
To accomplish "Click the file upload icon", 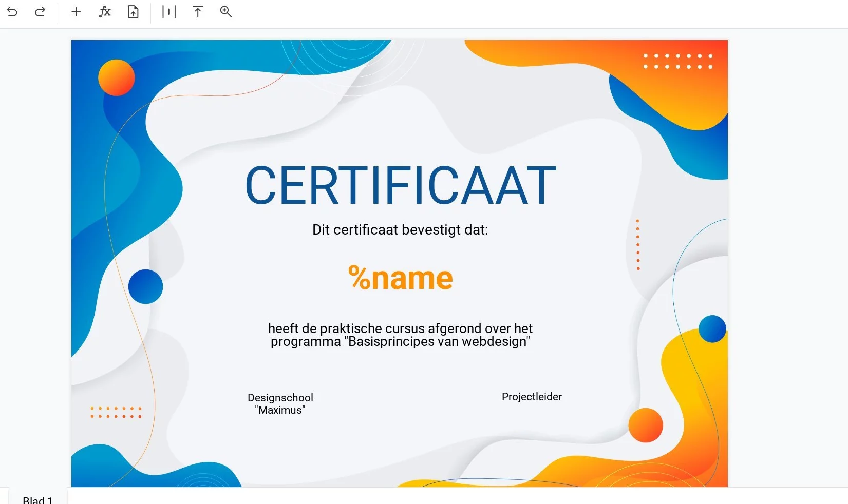I will coord(133,12).
